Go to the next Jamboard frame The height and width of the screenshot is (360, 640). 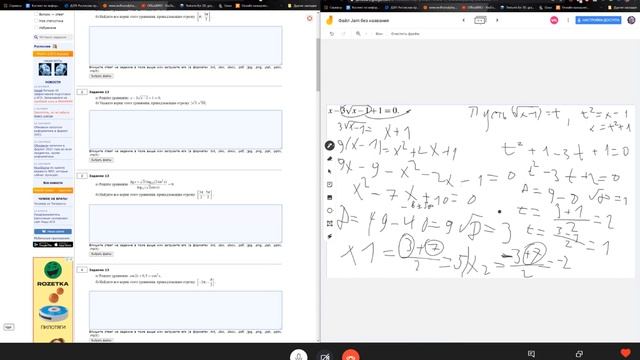[x=497, y=20]
